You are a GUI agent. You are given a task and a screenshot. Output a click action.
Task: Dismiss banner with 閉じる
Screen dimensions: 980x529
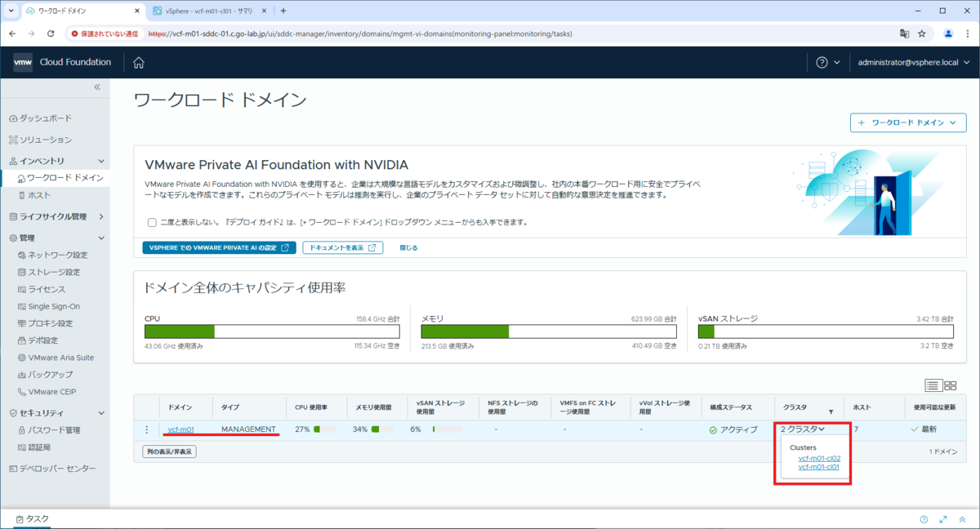pos(408,247)
